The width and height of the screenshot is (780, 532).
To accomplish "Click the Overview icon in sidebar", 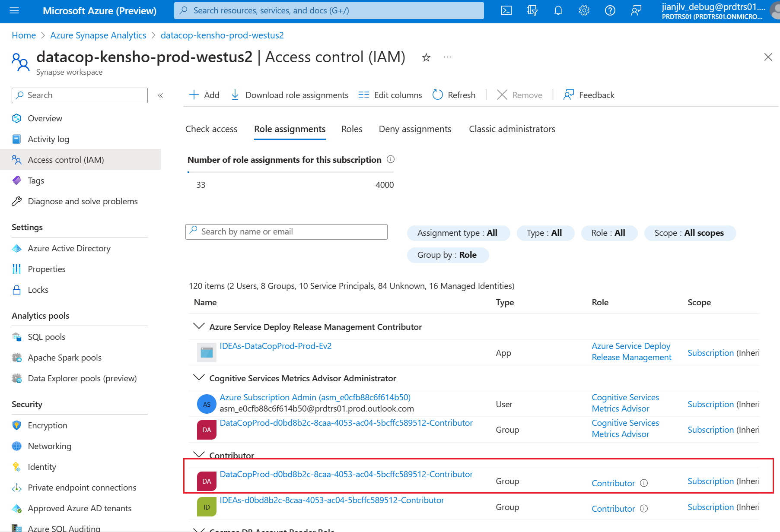I will (x=17, y=118).
